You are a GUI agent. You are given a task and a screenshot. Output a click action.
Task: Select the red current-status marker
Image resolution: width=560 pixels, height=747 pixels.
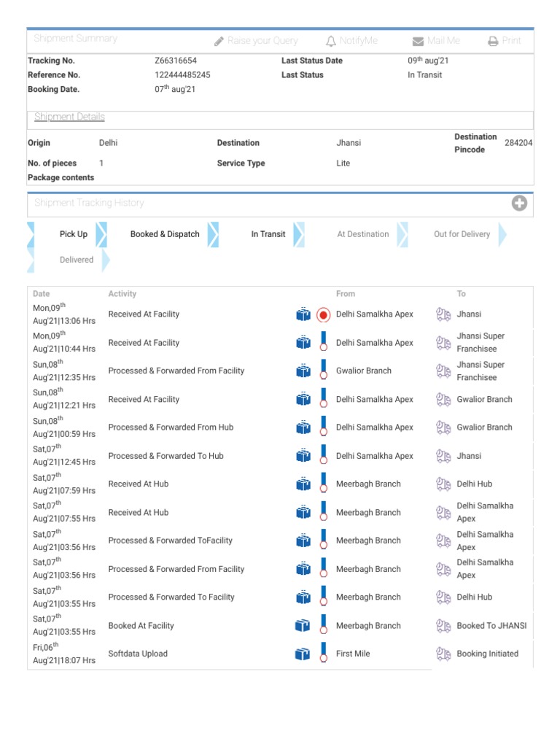coord(324,315)
